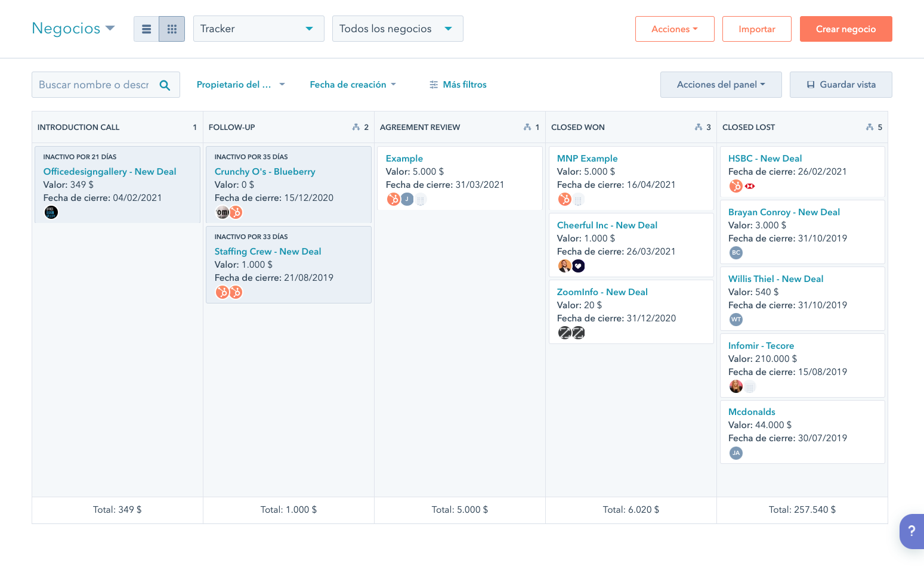Click the Importar button
Viewport: 924px width, 570px height.
(x=756, y=29)
